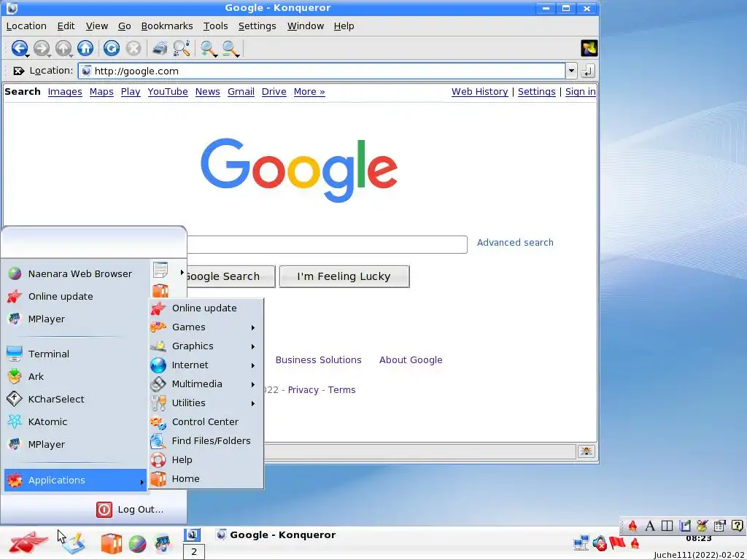Image resolution: width=747 pixels, height=560 pixels.
Task: Expand the Graphics submenu
Action: coord(206,346)
